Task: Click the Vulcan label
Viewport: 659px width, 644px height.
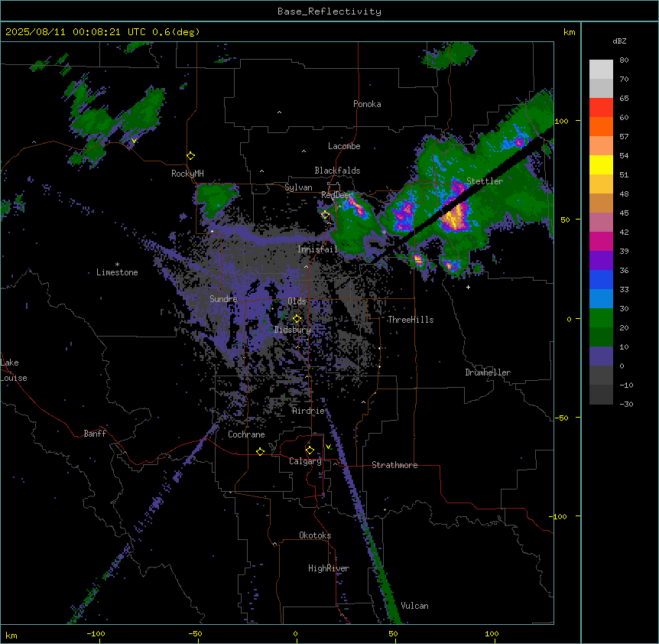Action: pos(414,606)
